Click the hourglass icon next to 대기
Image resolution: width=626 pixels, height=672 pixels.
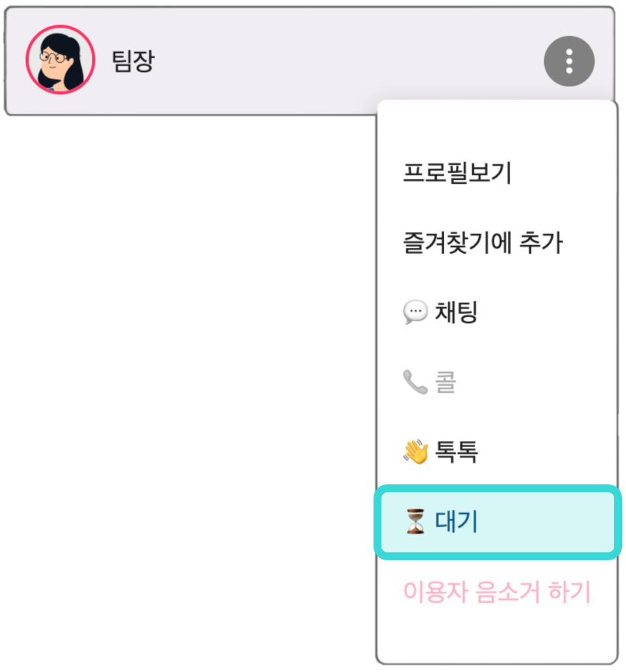pyautogui.click(x=414, y=520)
